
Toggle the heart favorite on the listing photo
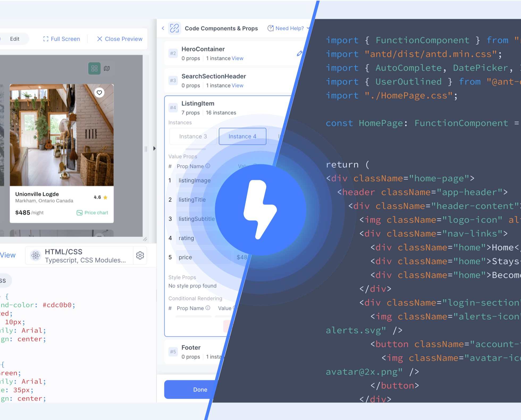tap(100, 93)
